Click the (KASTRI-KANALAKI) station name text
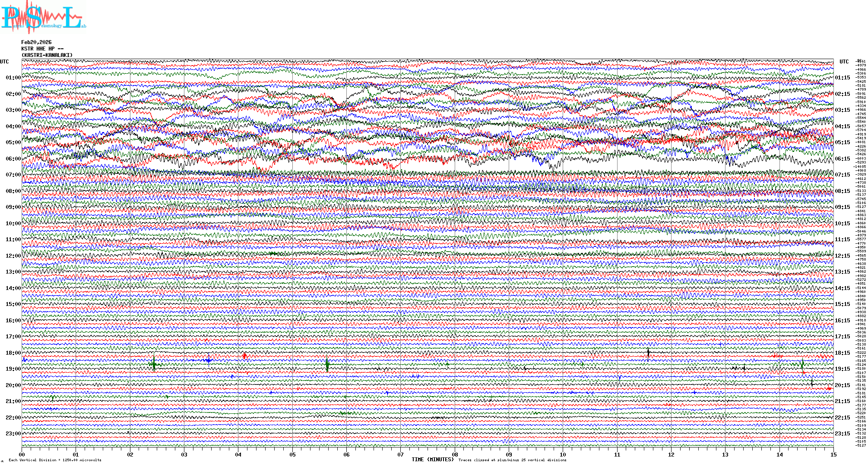 47,55
